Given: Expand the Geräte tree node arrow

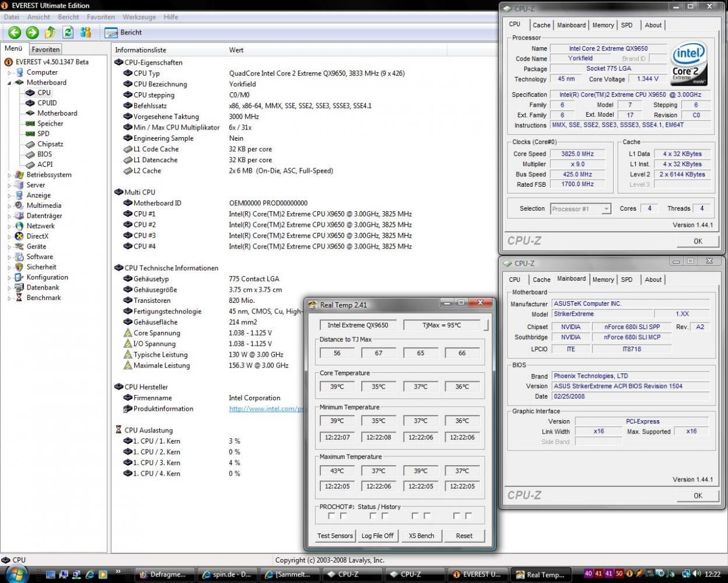Looking at the screenshot, I should (9, 246).
